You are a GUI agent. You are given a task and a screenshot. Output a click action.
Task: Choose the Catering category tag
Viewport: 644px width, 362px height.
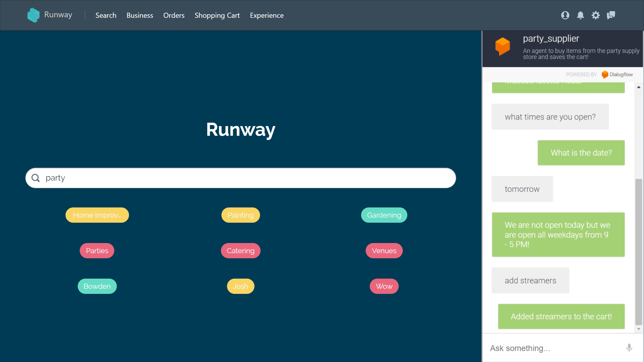pos(240,251)
